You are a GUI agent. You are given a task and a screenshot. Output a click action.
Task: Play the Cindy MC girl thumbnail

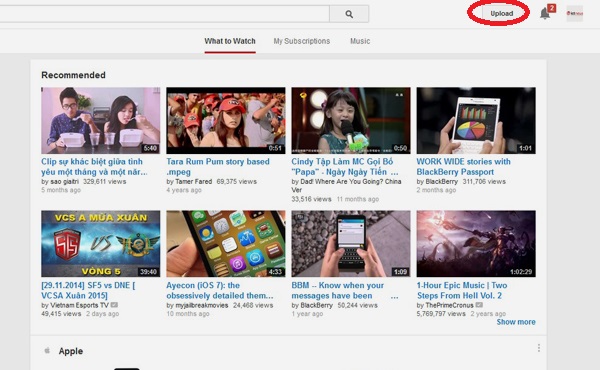[351, 121]
